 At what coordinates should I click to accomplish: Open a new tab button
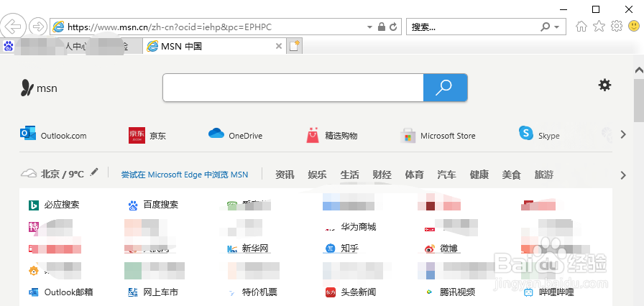point(294,47)
